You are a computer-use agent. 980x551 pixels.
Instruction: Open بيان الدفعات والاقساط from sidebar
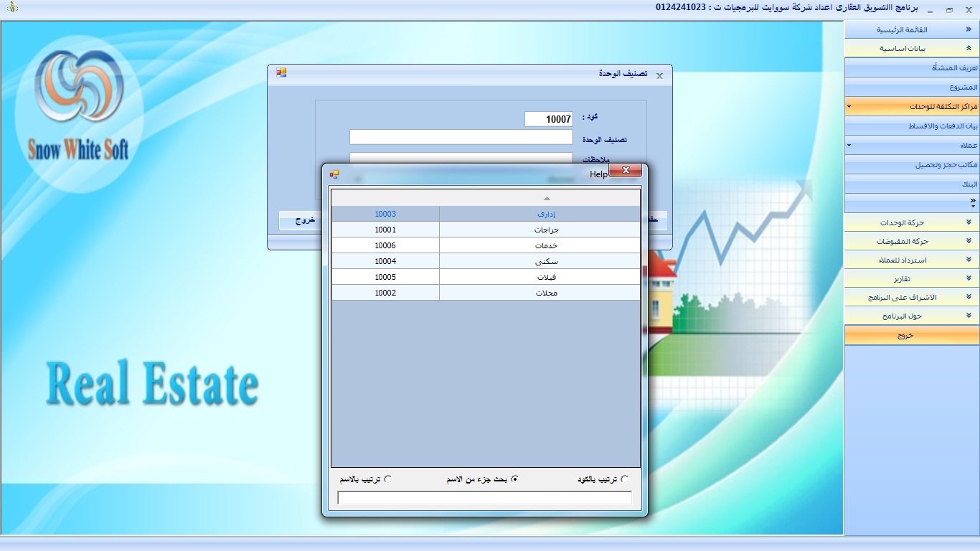click(x=911, y=126)
